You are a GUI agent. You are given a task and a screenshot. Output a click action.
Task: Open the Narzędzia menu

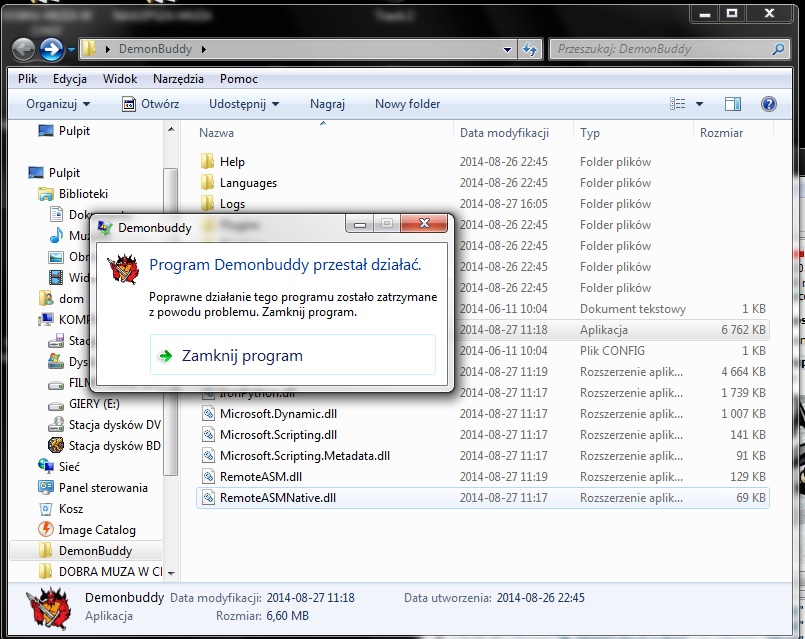178,79
